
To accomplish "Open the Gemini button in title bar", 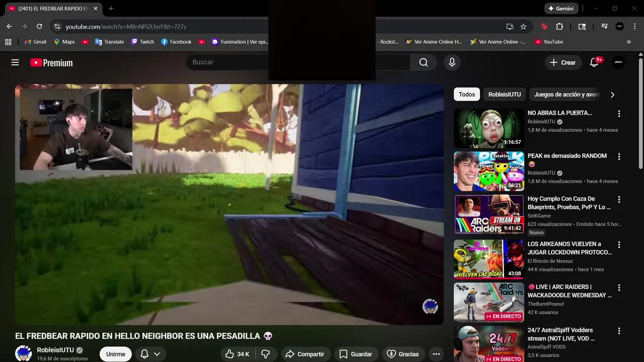I will point(561,9).
